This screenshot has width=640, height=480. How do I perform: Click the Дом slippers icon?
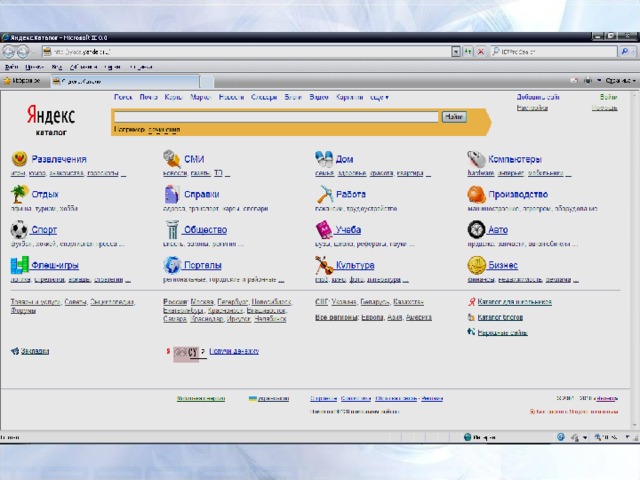tap(324, 159)
